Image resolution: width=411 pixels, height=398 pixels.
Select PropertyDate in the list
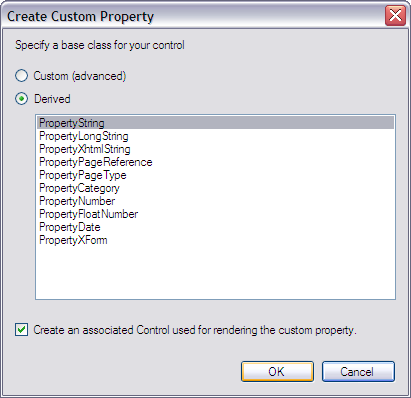[x=215, y=227]
